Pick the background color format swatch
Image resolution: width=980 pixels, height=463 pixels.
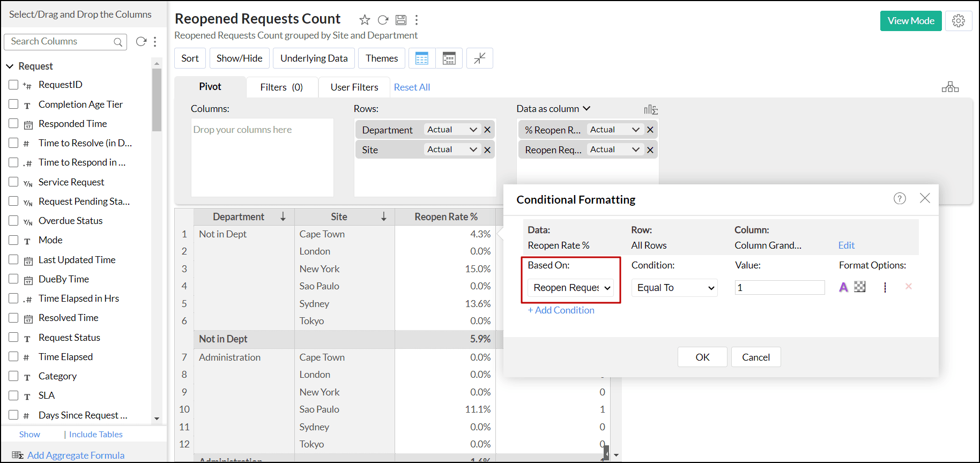click(860, 287)
